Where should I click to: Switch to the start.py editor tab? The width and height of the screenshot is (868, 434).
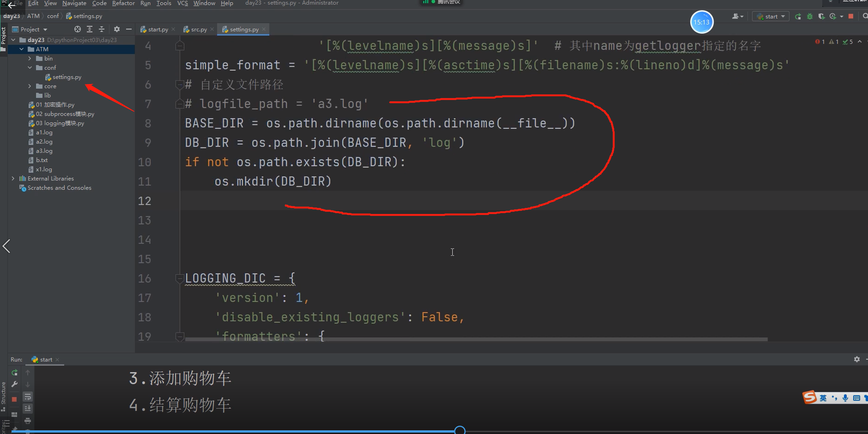pos(158,30)
